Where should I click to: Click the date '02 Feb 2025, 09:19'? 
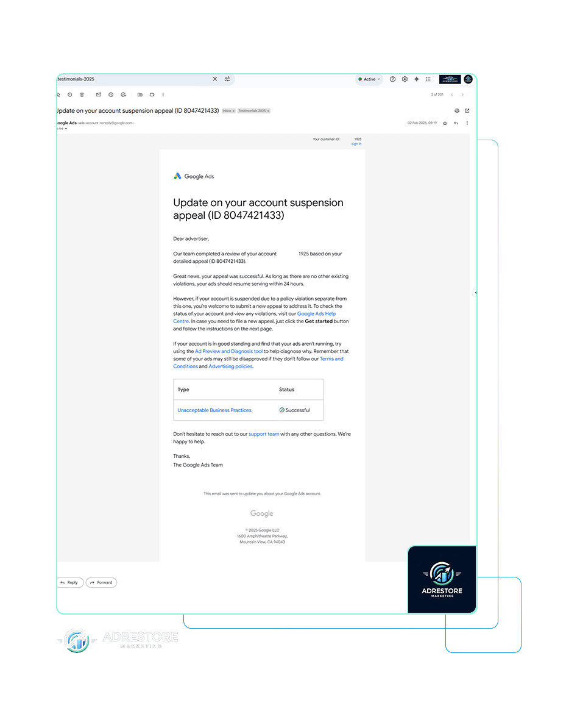422,123
